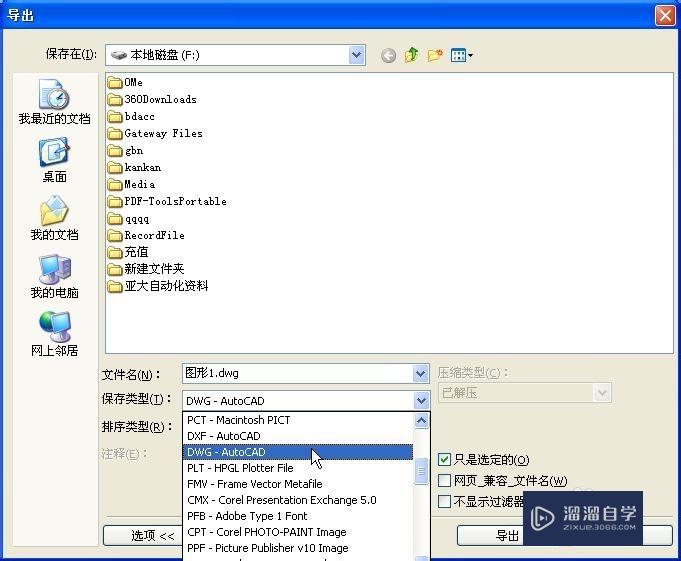Select the qqqq folder icon

tap(115, 218)
